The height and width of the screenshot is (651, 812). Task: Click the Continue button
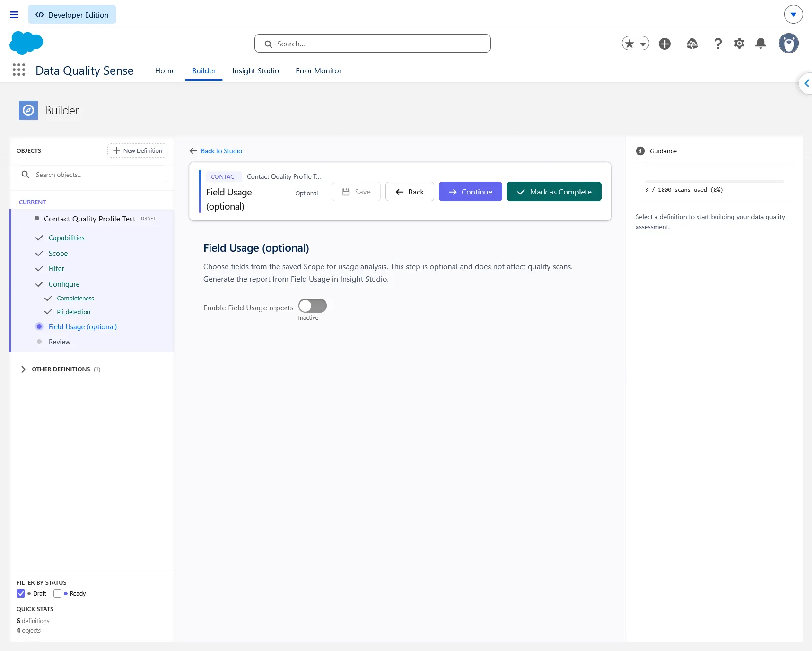(x=471, y=192)
